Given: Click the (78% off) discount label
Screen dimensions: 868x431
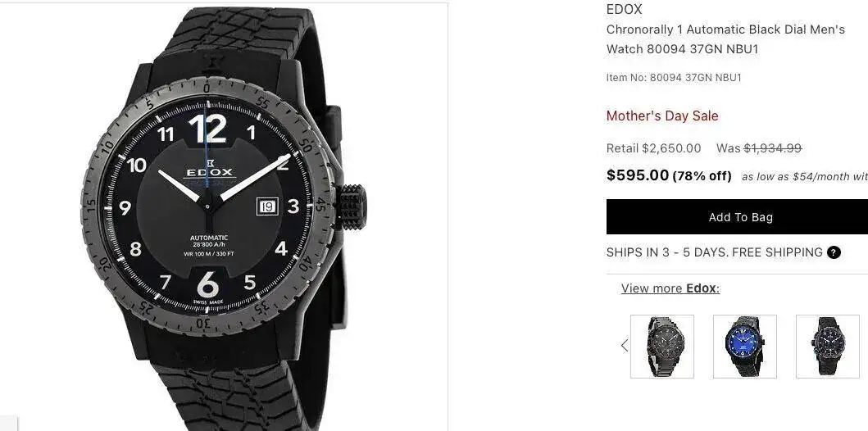Looking at the screenshot, I should (x=702, y=176).
